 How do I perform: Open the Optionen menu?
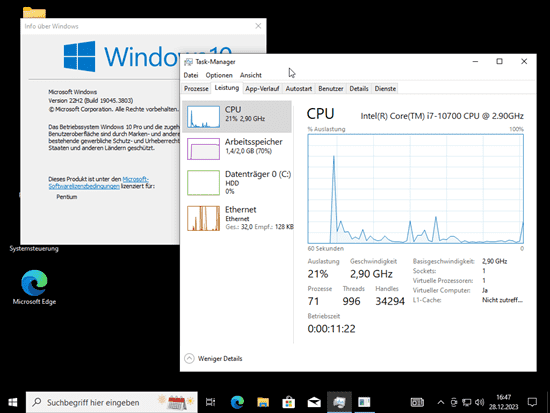point(219,75)
